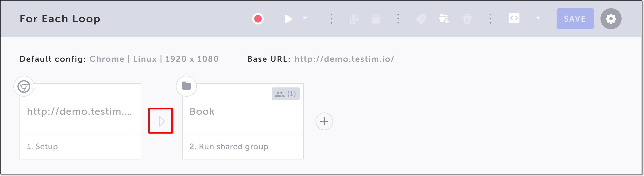Screen dimensions: 644x176
Task: Click the label tag icon
Action: pyautogui.click(x=421, y=19)
